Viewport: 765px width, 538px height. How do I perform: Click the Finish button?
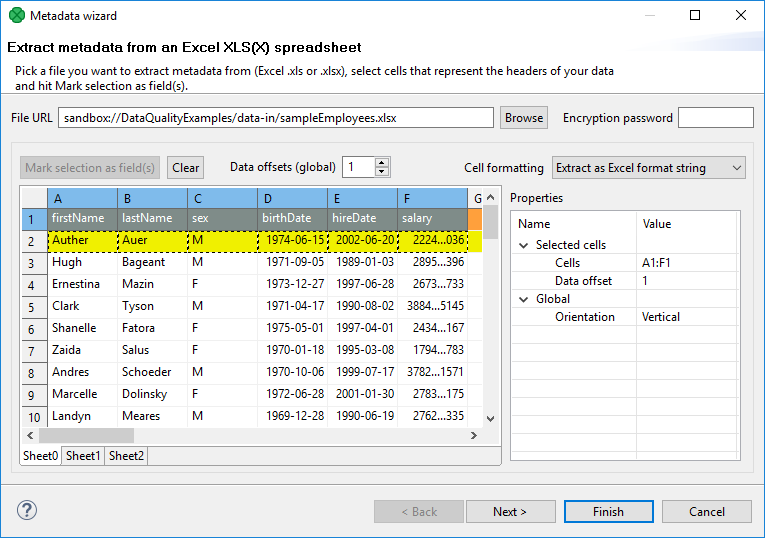coord(608,512)
